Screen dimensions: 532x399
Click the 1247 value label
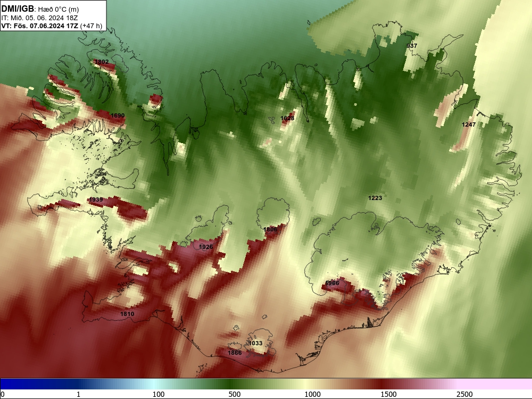point(469,124)
